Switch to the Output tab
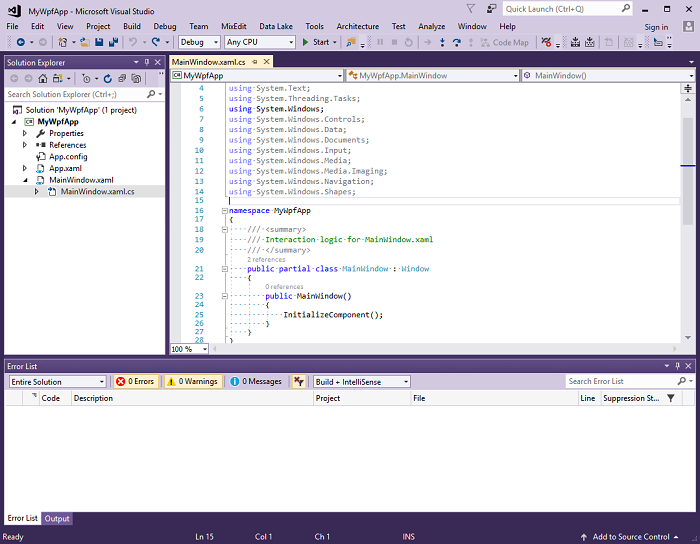The width and height of the screenshot is (700, 544). point(57,518)
